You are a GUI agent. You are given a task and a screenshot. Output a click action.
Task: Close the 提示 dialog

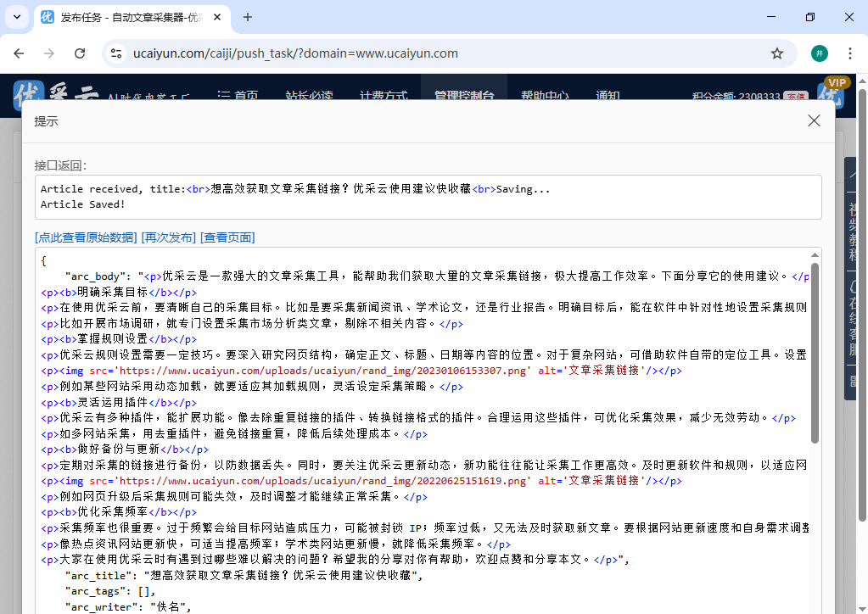coord(814,120)
